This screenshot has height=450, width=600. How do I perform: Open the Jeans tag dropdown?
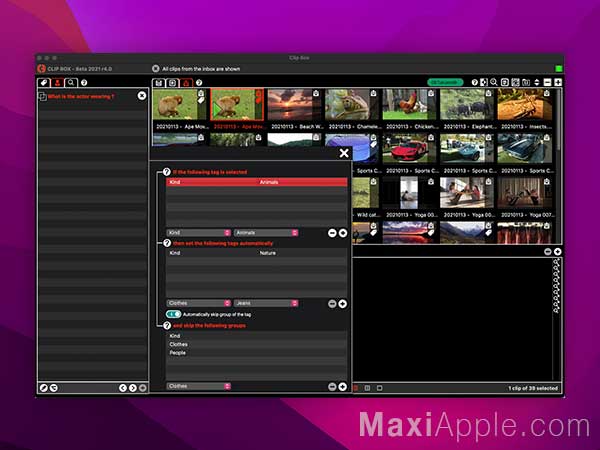click(x=266, y=303)
